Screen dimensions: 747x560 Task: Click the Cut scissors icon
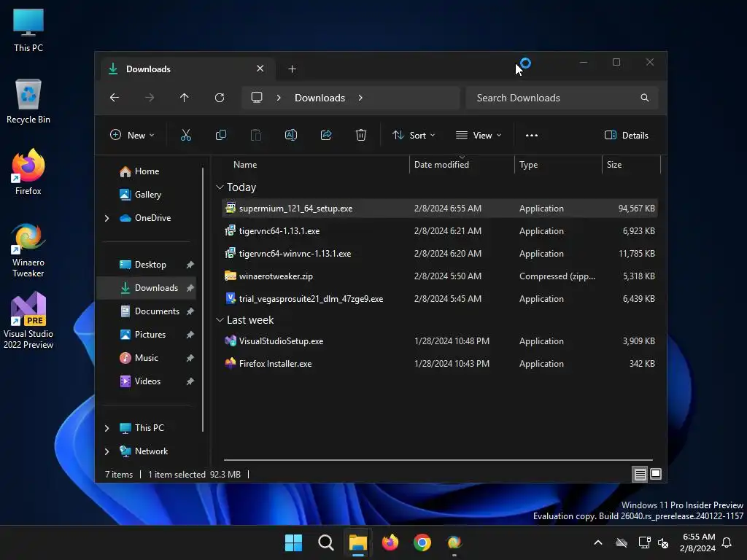[x=186, y=135]
